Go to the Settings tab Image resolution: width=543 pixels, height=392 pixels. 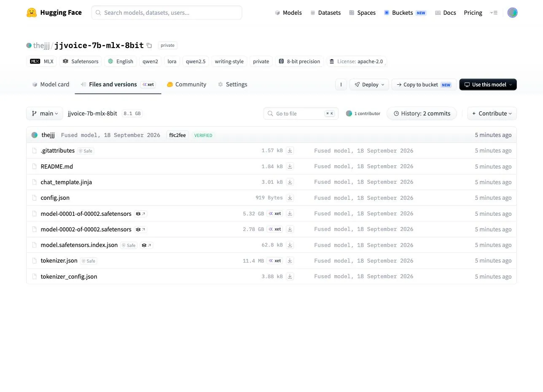click(x=232, y=84)
